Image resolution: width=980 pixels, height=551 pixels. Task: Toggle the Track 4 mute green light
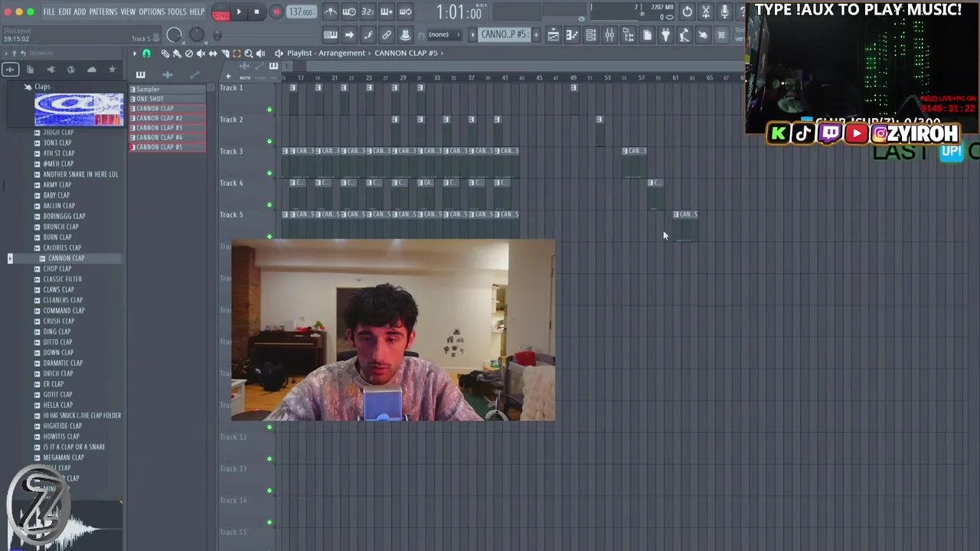click(269, 204)
